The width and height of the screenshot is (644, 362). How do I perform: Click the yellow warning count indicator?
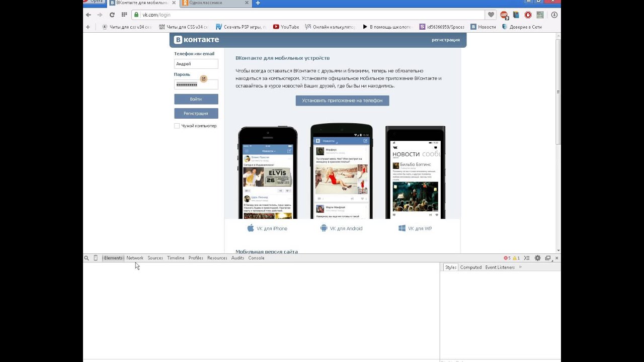pyautogui.click(x=516, y=258)
